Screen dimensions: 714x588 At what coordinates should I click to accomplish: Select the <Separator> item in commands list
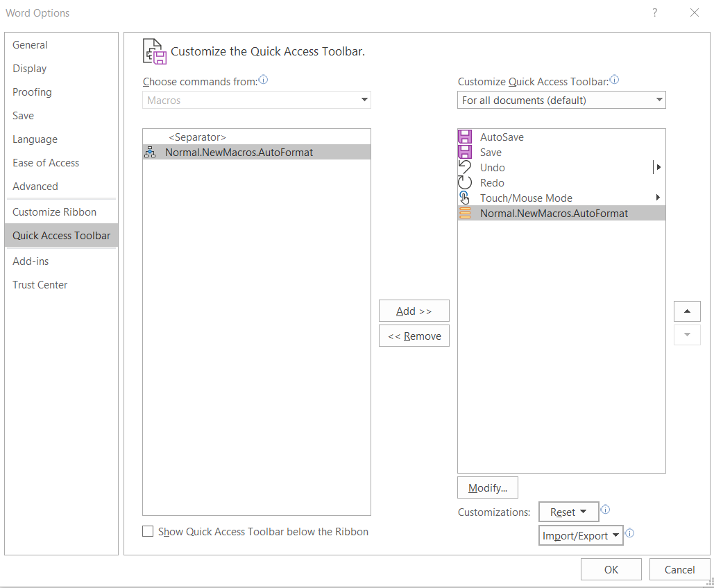tap(197, 137)
